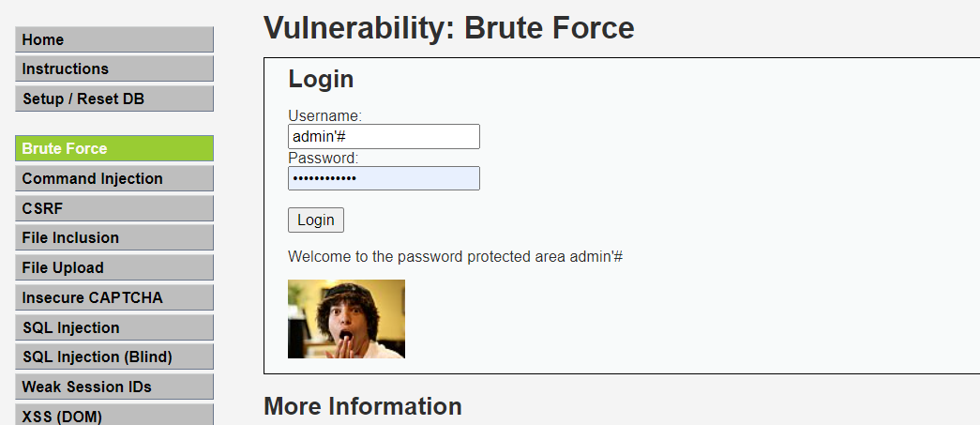Click the More Information heading
980x425 pixels.
[362, 406]
